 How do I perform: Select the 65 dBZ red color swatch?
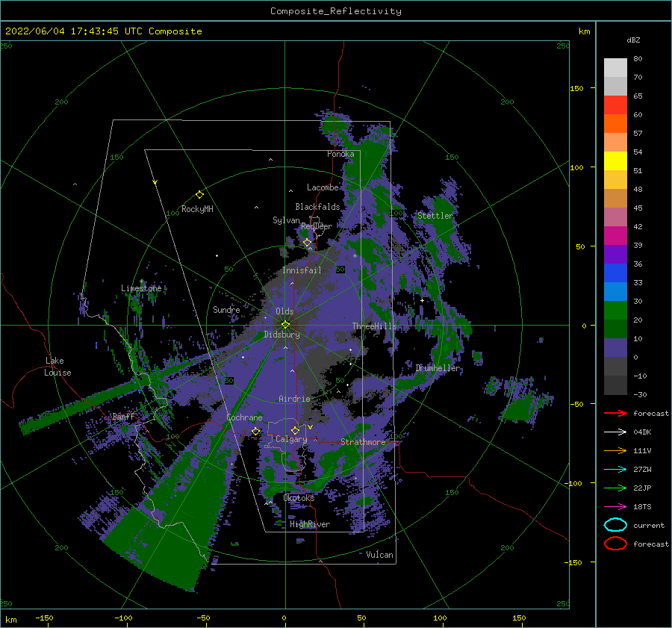point(615,105)
